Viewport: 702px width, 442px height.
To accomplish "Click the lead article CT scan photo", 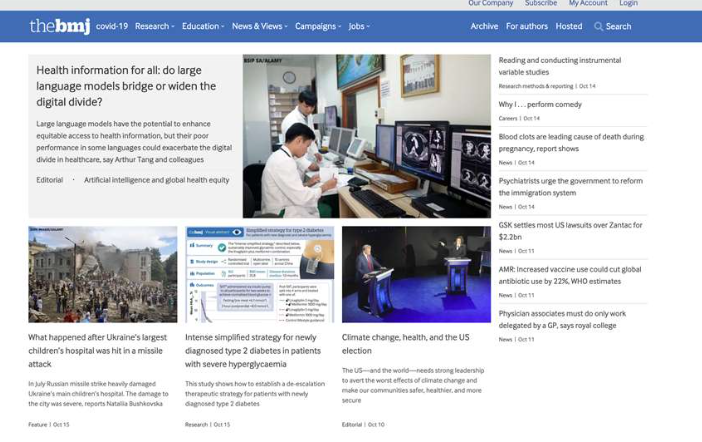I will tap(367, 136).
